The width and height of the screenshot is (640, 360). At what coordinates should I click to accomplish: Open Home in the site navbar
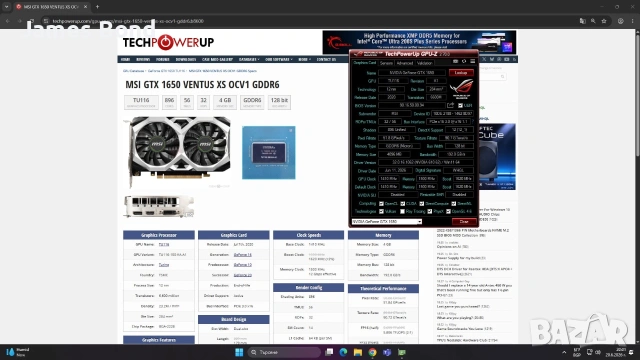click(125, 60)
